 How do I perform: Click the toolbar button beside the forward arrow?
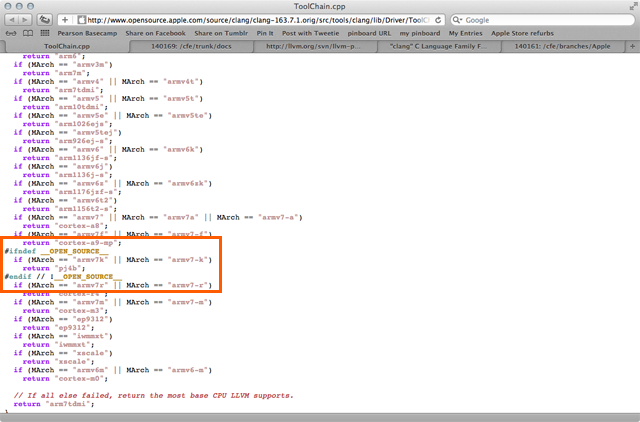[x=46, y=19]
